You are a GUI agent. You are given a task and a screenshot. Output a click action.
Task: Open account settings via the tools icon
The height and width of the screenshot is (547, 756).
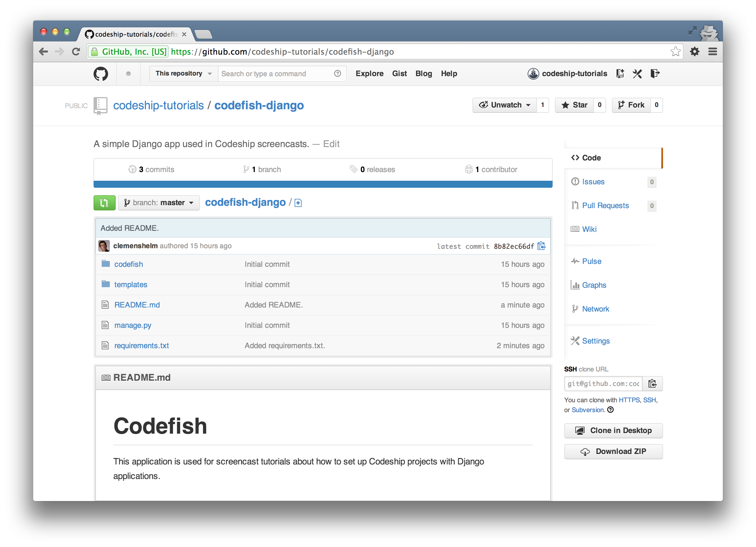coord(637,74)
